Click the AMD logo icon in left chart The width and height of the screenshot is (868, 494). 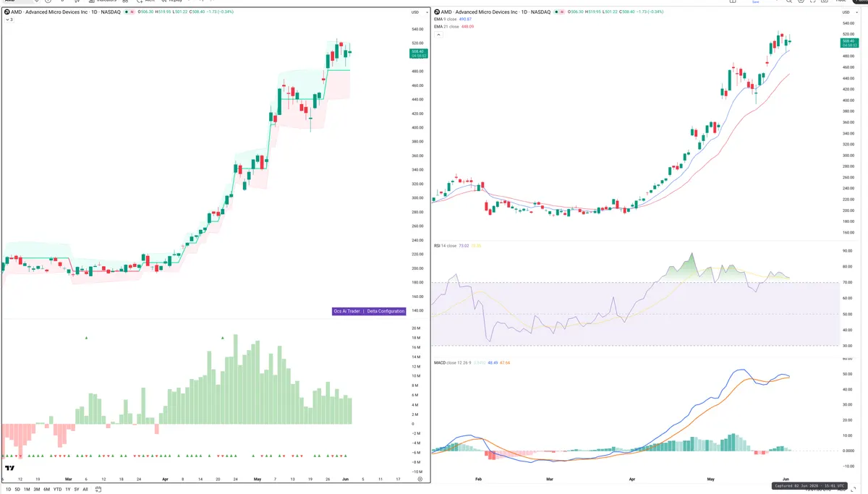point(7,12)
